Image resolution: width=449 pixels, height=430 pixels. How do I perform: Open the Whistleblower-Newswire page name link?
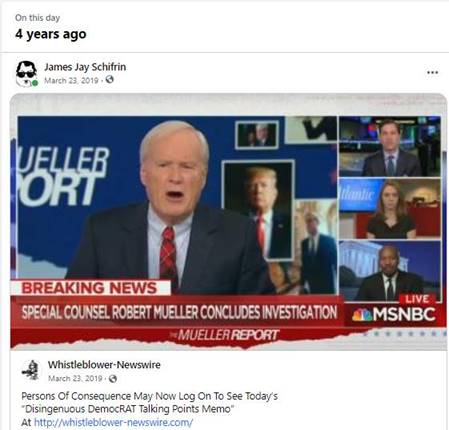coord(104,365)
